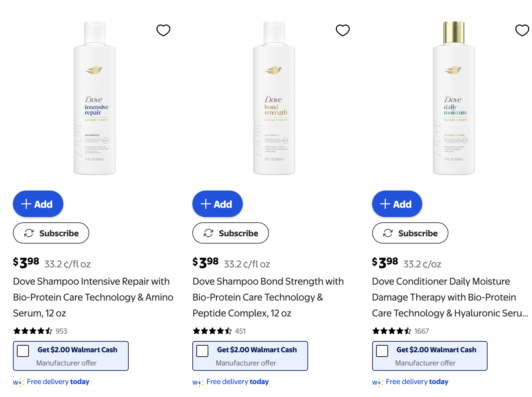This screenshot has height=397, width=532.
Task: Favorite Intensive Repair shampoo via heart icon
Action: click(x=163, y=30)
